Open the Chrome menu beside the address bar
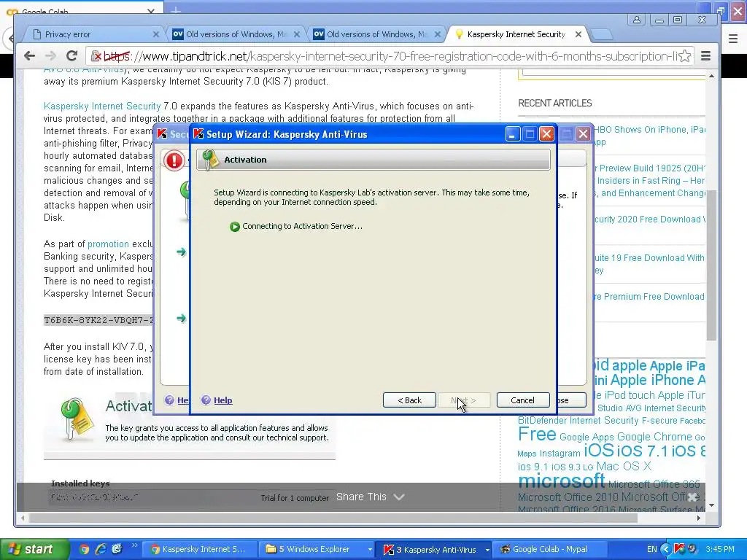Image resolution: width=747 pixels, height=560 pixels. click(x=705, y=56)
